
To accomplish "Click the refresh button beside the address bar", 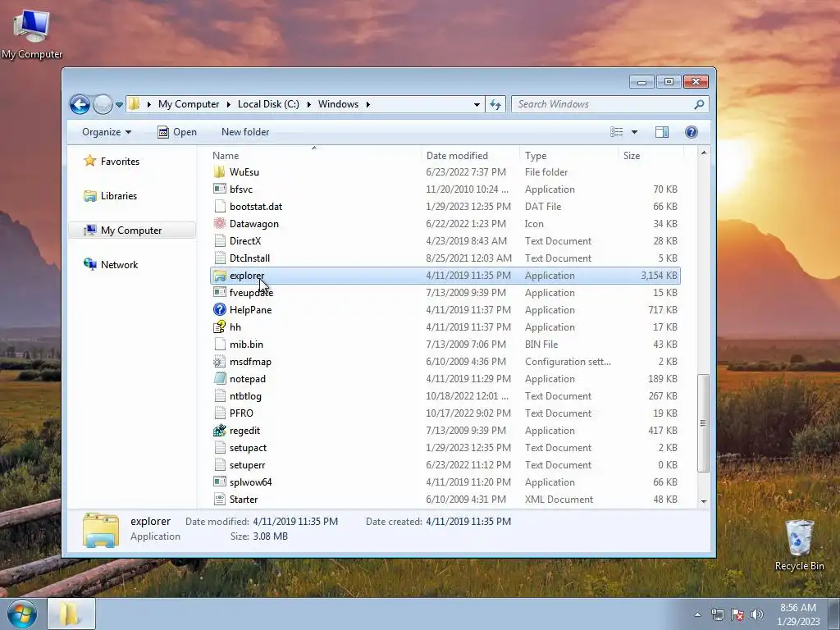I will (x=495, y=104).
